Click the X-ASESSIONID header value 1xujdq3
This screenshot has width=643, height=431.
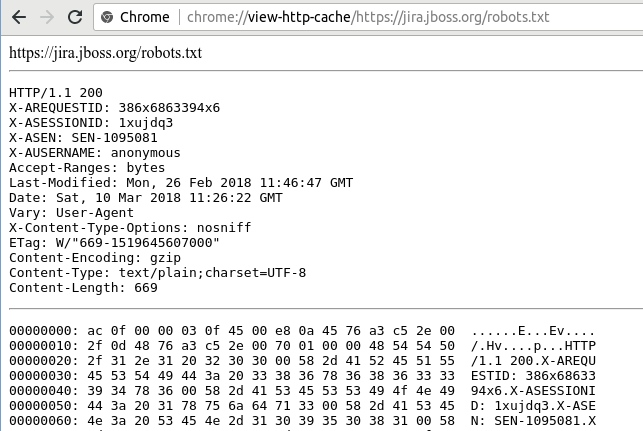click(x=146, y=123)
